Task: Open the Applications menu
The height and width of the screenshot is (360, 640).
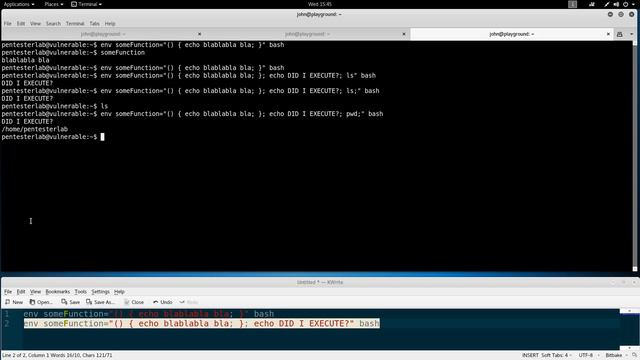Action: (19, 4)
